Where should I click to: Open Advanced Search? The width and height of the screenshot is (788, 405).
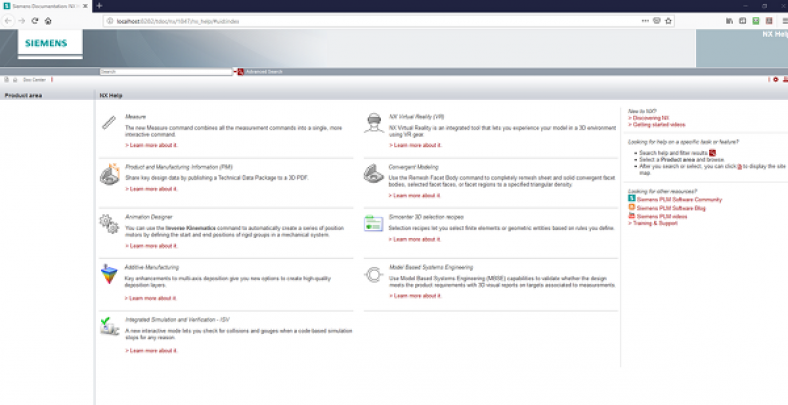(264, 72)
